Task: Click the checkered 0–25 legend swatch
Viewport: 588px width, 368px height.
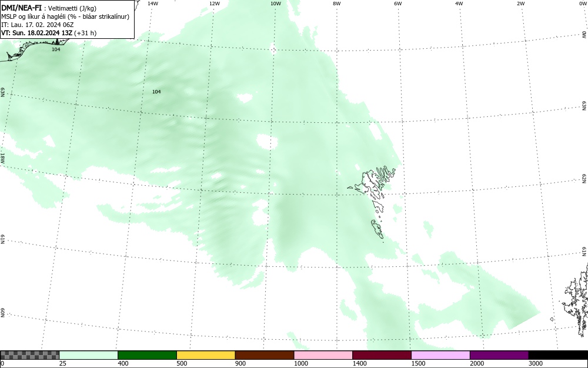Action: 29,355
